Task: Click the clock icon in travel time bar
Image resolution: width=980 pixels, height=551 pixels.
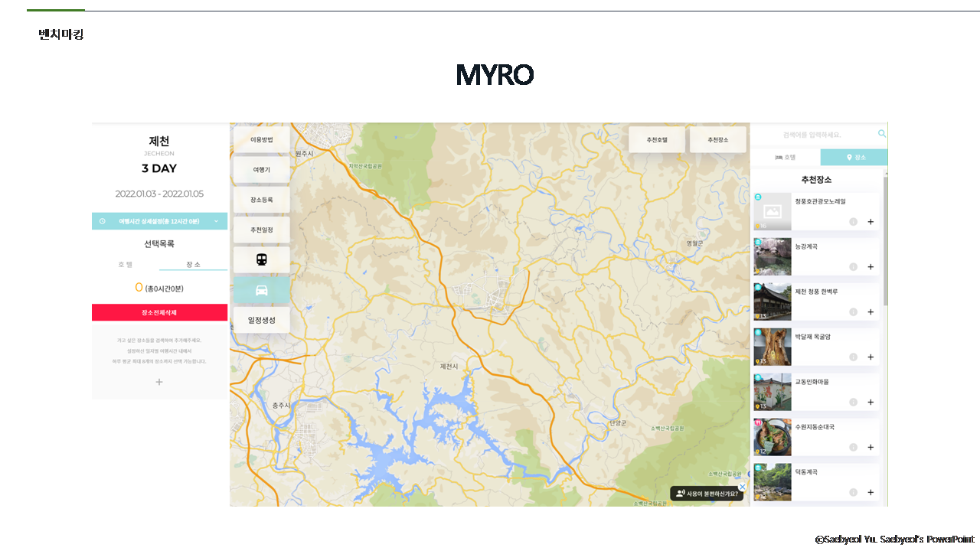Action: pyautogui.click(x=103, y=221)
